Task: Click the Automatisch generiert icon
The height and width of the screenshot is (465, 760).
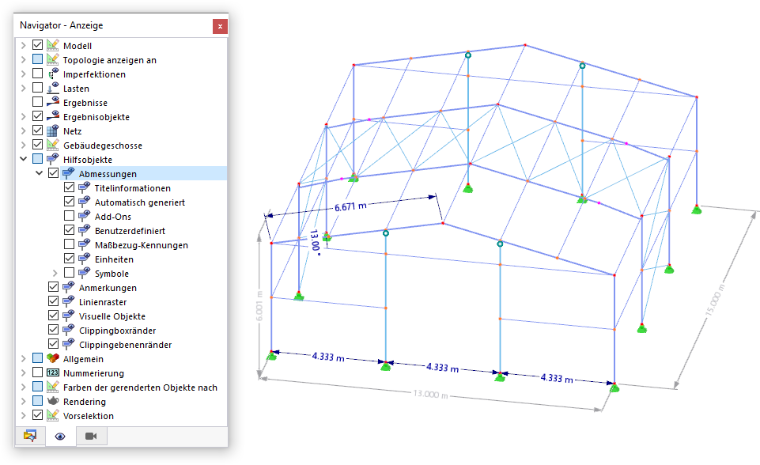Action: pyautogui.click(x=84, y=202)
